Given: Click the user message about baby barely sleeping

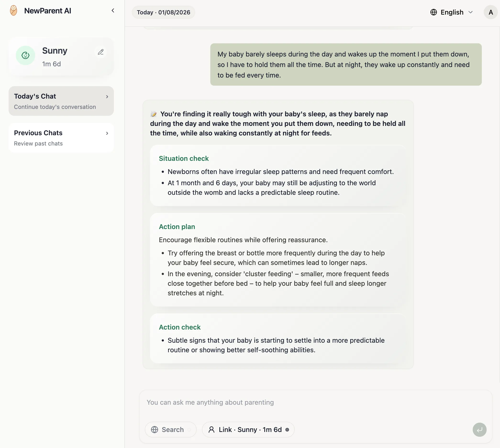Looking at the screenshot, I should (x=346, y=64).
